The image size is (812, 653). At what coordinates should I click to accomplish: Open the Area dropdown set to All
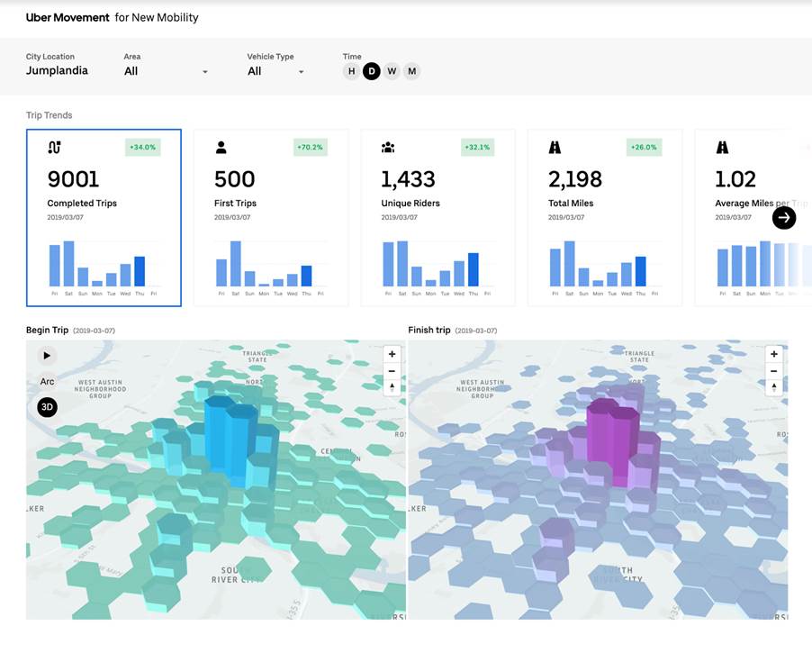tap(166, 71)
